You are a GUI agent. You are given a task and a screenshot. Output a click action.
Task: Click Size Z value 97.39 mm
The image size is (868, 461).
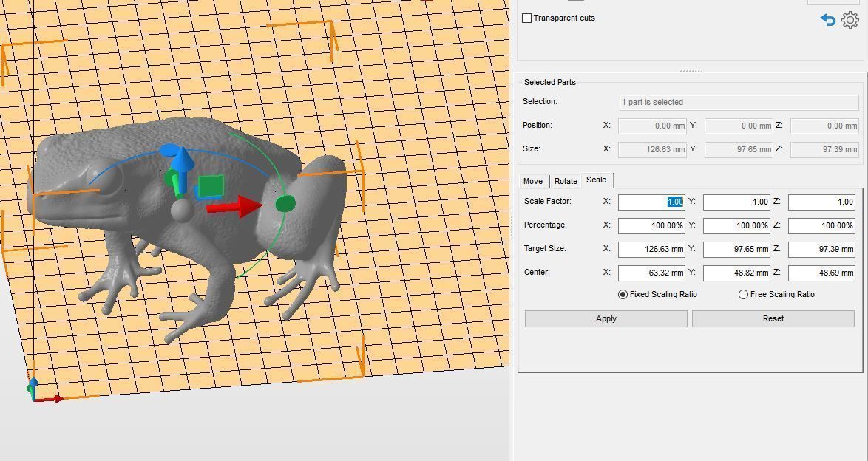coord(825,149)
